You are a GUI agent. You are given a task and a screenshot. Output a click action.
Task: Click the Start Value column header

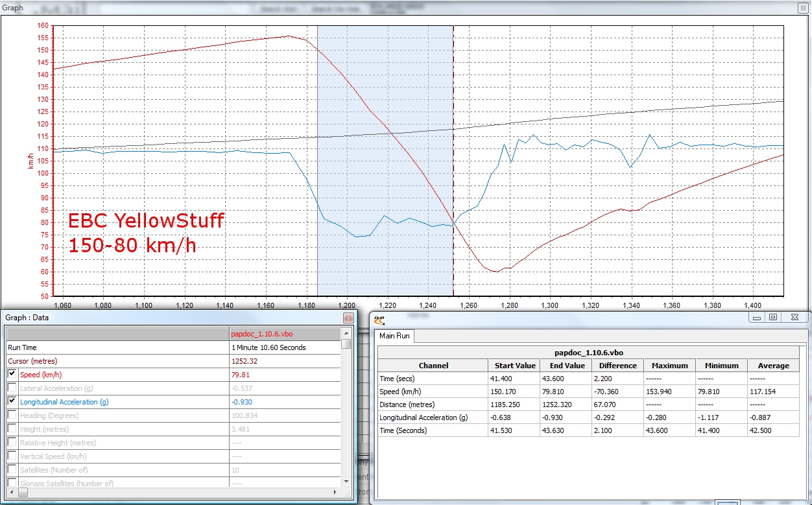tap(514, 366)
